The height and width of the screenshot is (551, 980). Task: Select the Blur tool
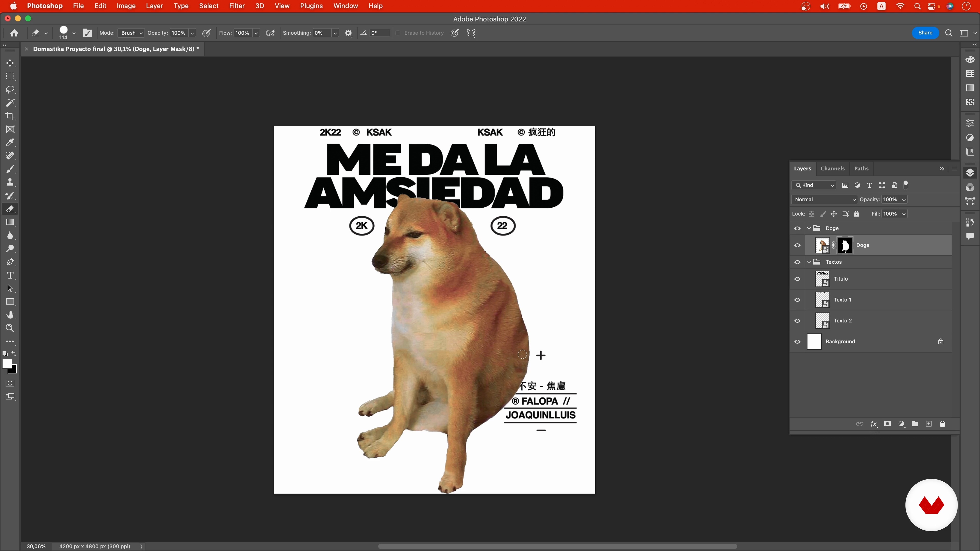[10, 235]
